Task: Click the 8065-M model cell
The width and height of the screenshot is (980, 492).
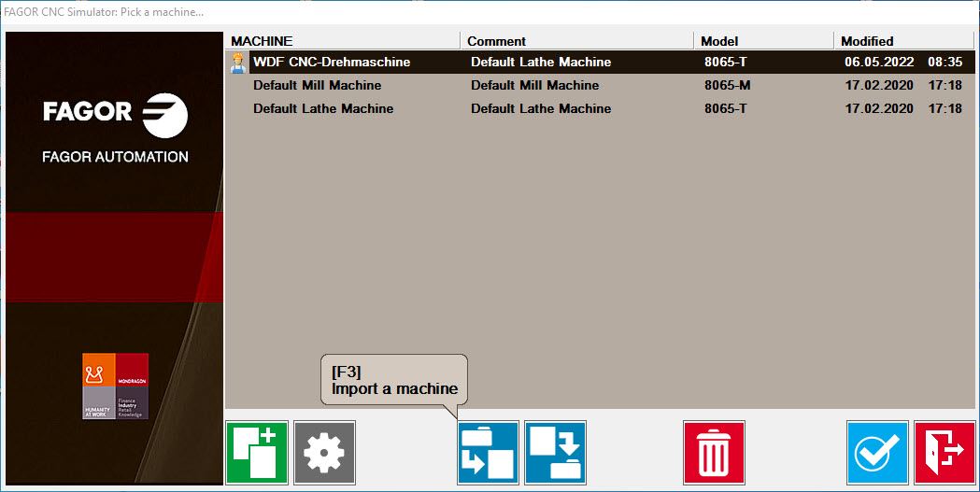Action: [728, 85]
